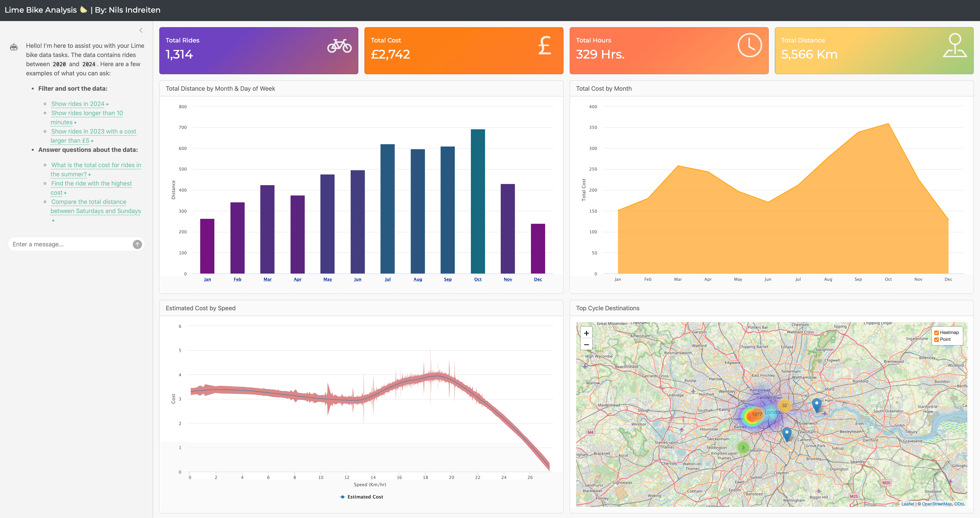Toggle the Point layer checkbox
980x518 pixels.
click(936, 340)
